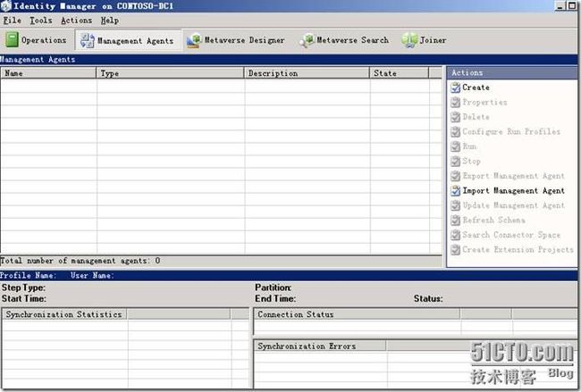
Task: Click the Metaverse Search toolbar label
Action: point(353,40)
